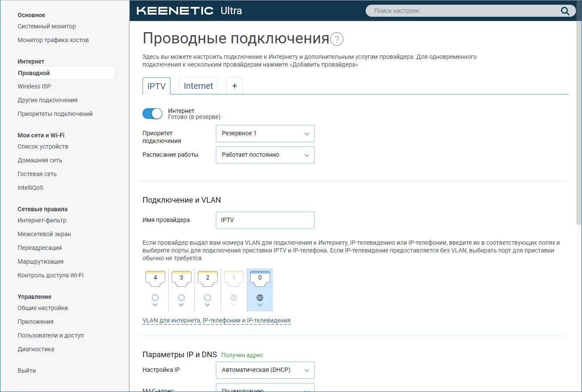Open Приоритеты подключений page
The image size is (582, 392).
click(55, 114)
